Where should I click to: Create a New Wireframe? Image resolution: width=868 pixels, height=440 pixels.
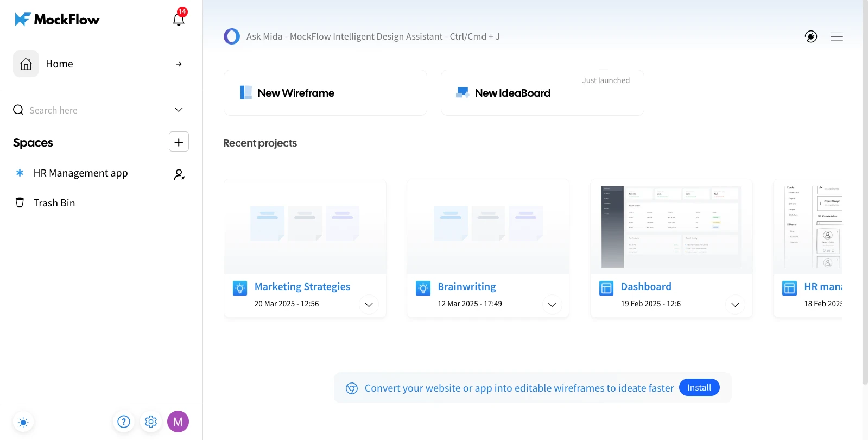click(x=325, y=93)
